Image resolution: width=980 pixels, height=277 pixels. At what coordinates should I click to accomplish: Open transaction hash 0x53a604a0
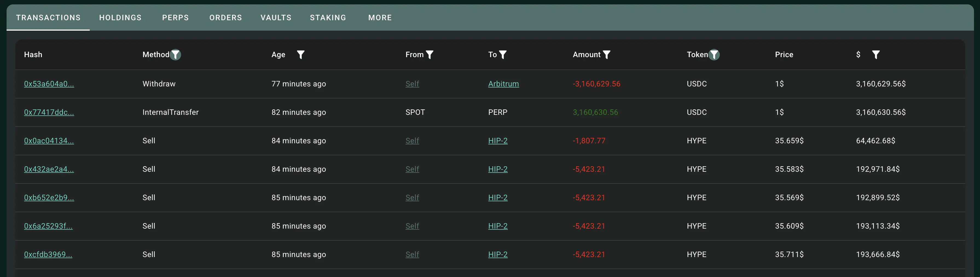coord(49,84)
